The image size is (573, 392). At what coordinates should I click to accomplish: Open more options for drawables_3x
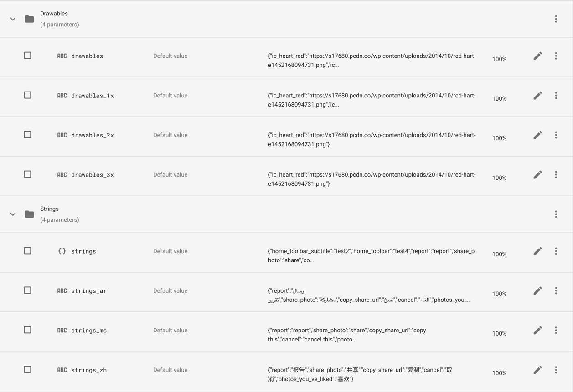tap(556, 175)
